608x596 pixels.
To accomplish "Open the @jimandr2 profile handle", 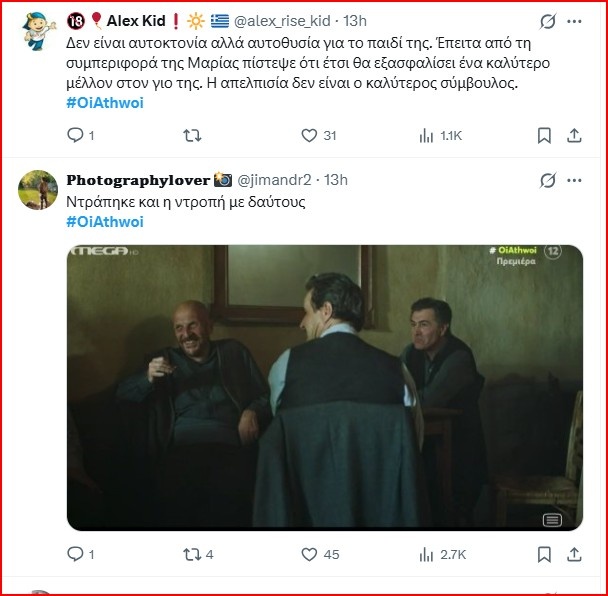I will pos(275,180).
